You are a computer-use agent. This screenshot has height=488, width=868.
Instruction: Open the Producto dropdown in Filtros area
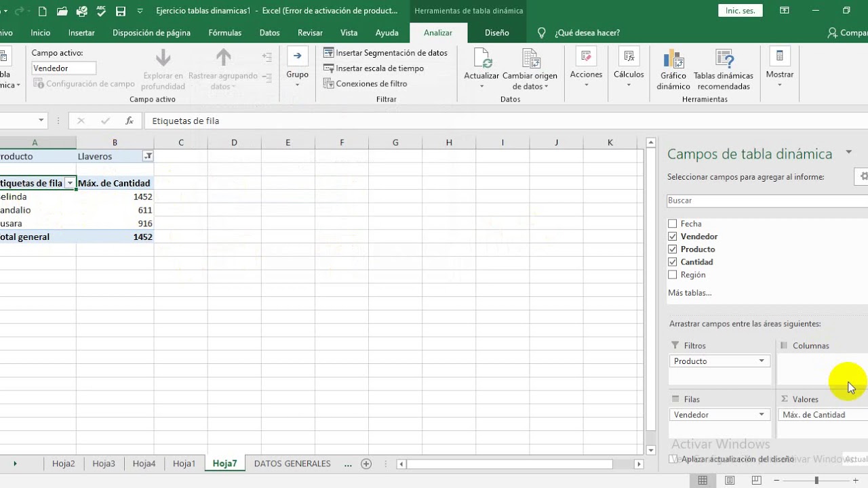pyautogui.click(x=762, y=361)
